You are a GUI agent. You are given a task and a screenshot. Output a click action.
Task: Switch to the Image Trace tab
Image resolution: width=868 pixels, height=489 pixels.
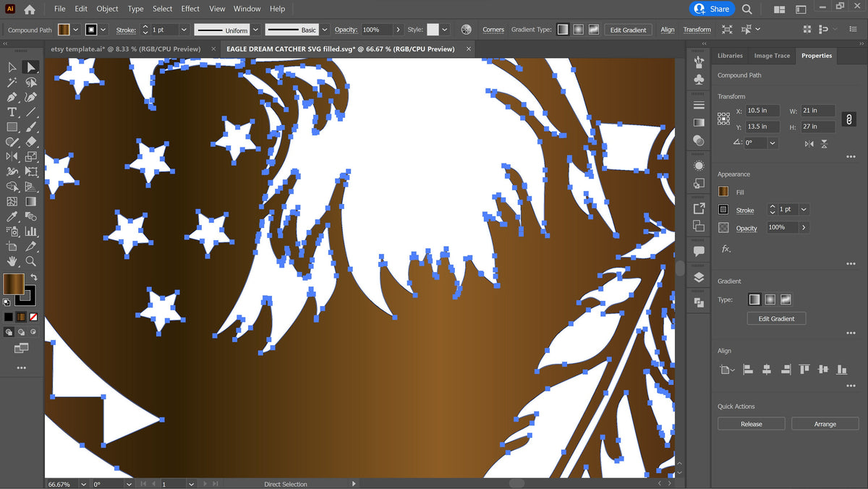coord(772,56)
